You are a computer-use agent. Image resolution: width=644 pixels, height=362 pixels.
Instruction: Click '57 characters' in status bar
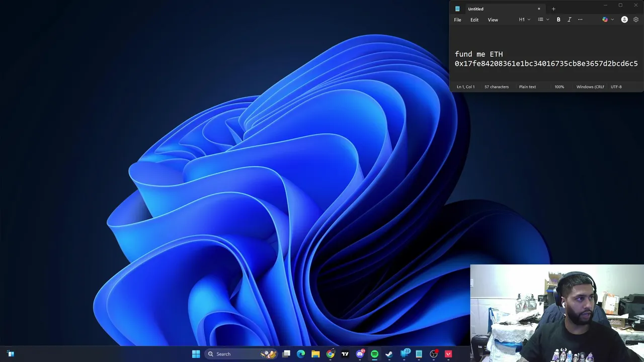[497, 86]
